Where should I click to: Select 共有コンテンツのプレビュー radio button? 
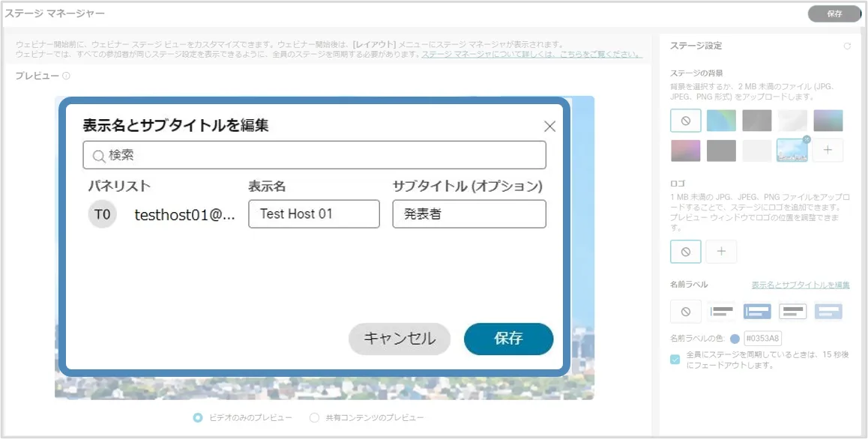315,417
